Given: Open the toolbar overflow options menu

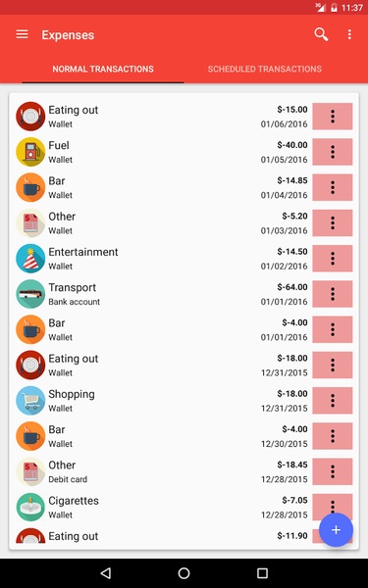Looking at the screenshot, I should [x=349, y=34].
